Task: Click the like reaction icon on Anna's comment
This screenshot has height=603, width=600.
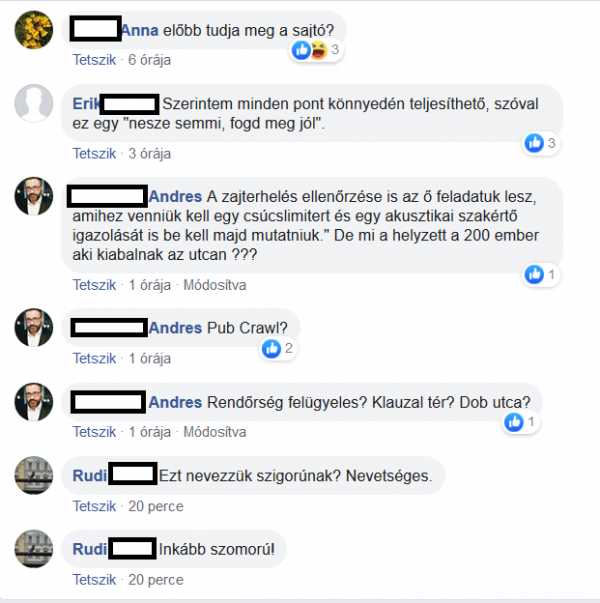Action: pos(301,50)
